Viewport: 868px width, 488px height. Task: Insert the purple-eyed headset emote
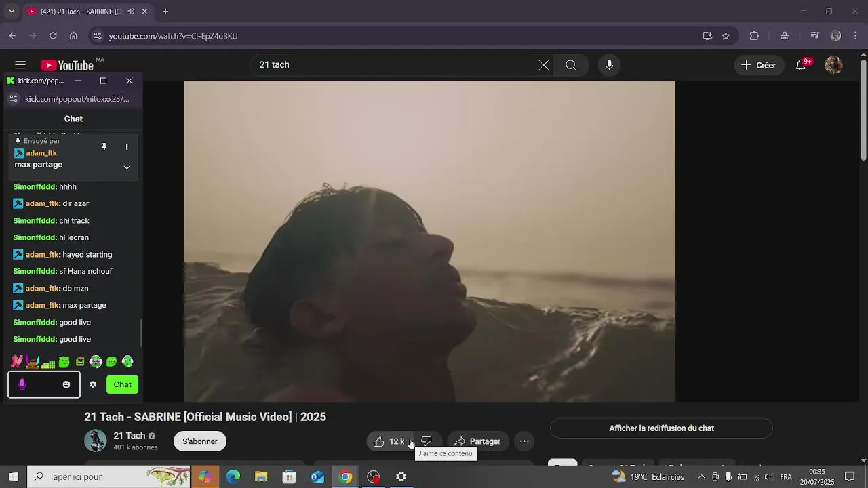point(96,362)
